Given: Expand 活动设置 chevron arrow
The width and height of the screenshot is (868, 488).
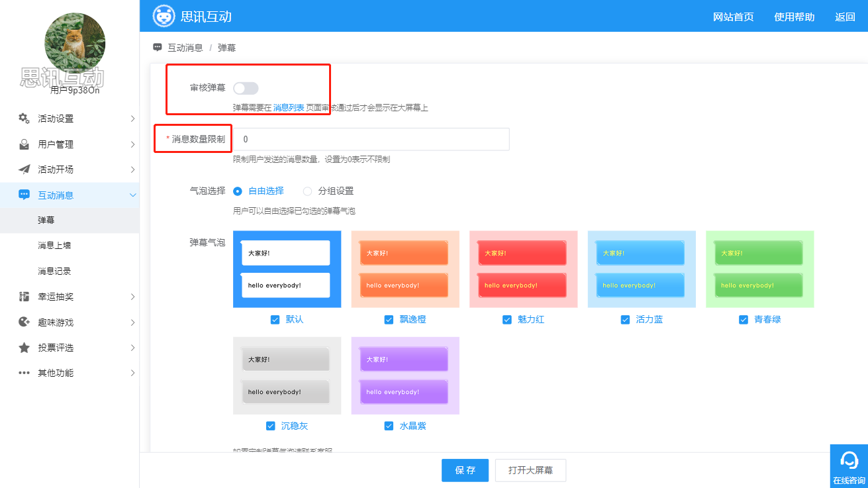Looking at the screenshot, I should click(x=132, y=119).
